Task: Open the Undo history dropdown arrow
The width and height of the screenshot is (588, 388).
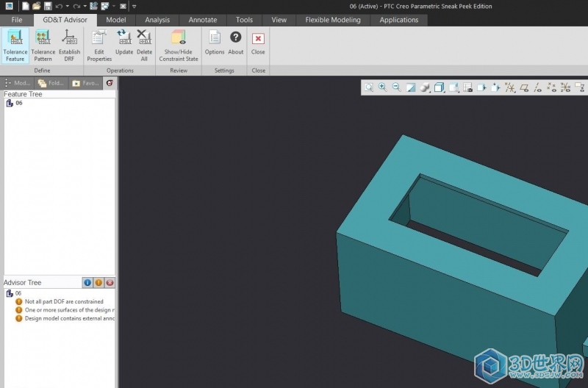Action: point(68,7)
